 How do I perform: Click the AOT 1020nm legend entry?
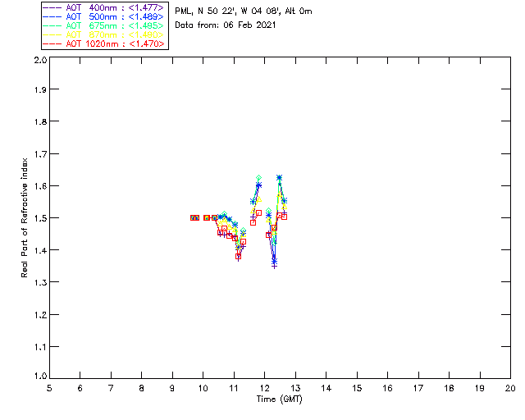103,43
